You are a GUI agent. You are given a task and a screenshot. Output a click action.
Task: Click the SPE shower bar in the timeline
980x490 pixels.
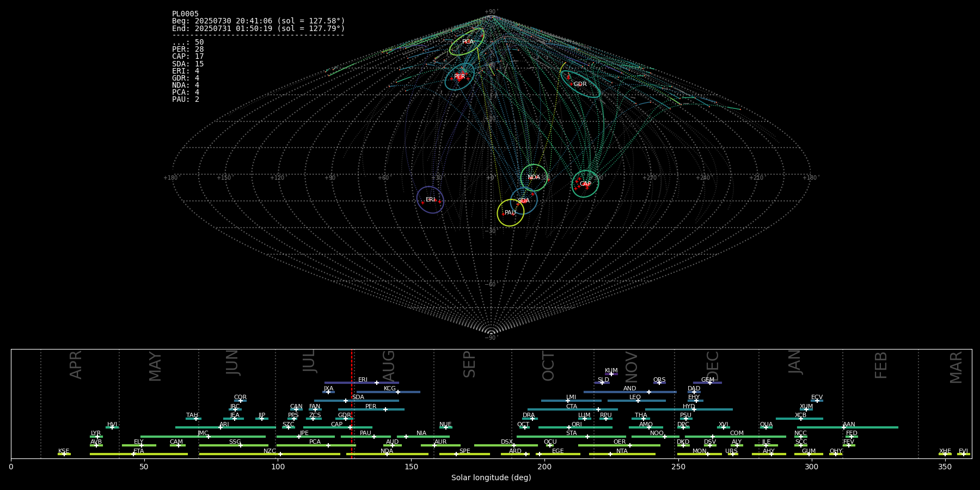click(464, 454)
